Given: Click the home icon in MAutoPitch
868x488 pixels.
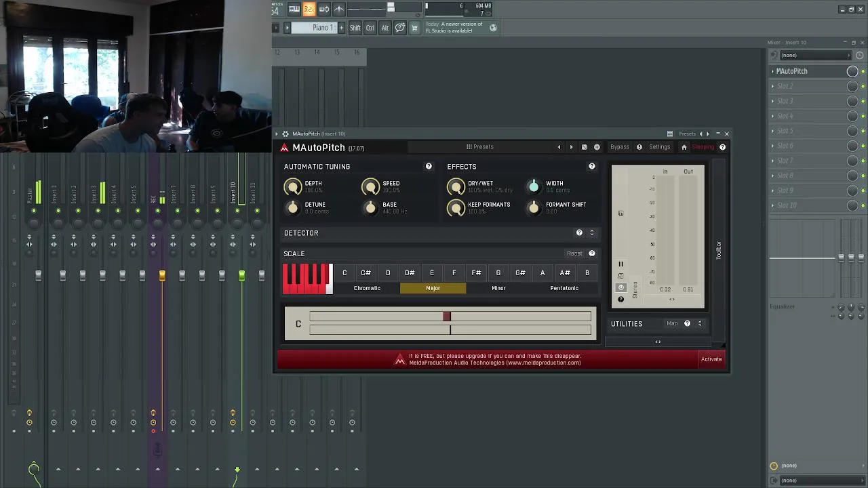Looking at the screenshot, I should [x=684, y=147].
